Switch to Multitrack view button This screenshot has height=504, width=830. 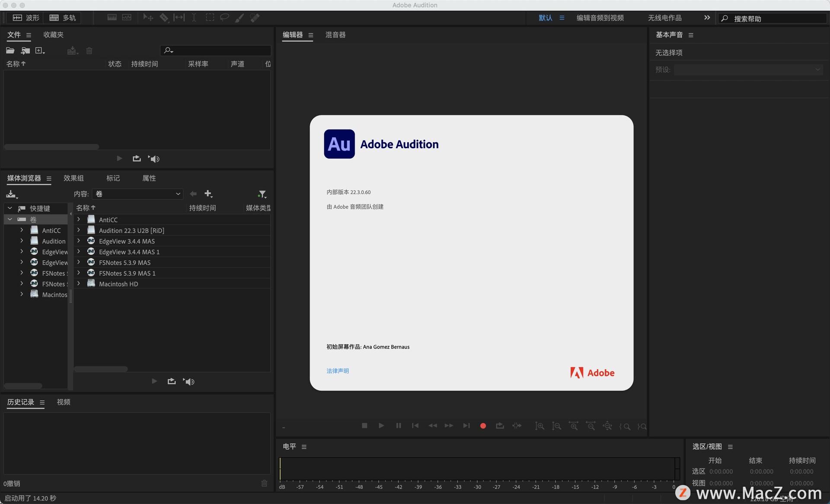tap(63, 18)
